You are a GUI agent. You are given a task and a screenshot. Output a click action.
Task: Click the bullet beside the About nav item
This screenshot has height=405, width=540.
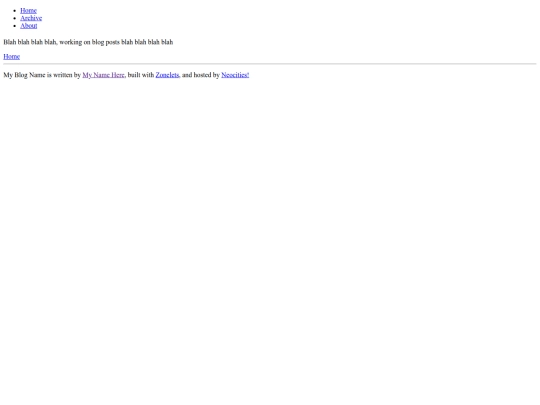click(x=15, y=26)
